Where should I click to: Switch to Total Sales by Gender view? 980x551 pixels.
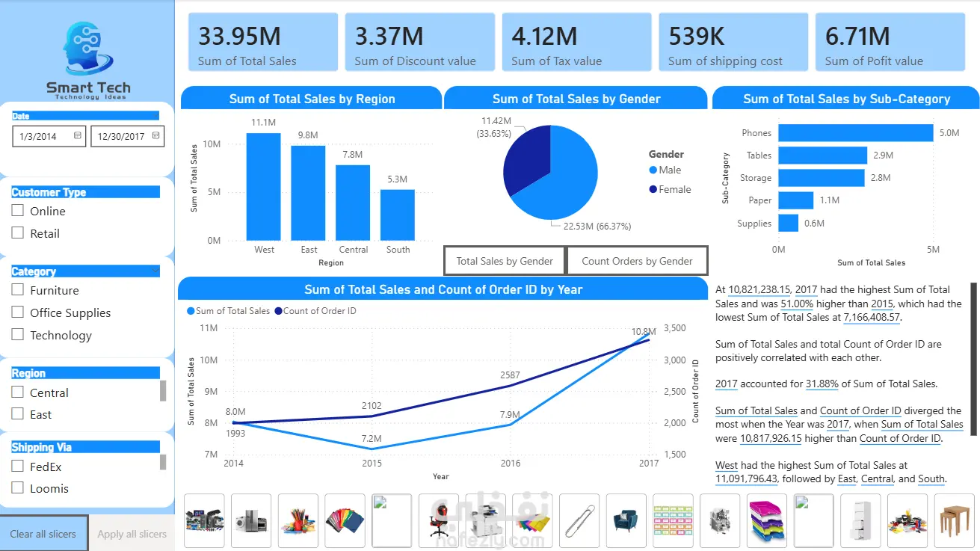click(505, 261)
